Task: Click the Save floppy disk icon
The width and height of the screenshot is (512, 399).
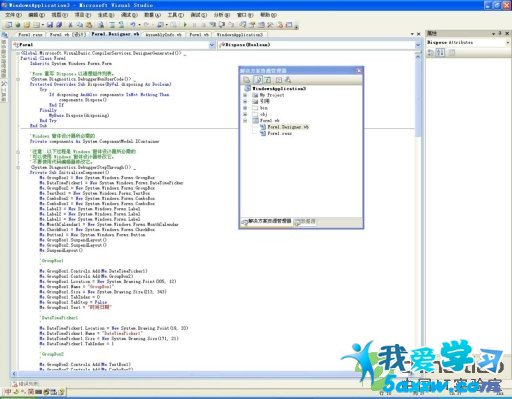Action: (50, 25)
